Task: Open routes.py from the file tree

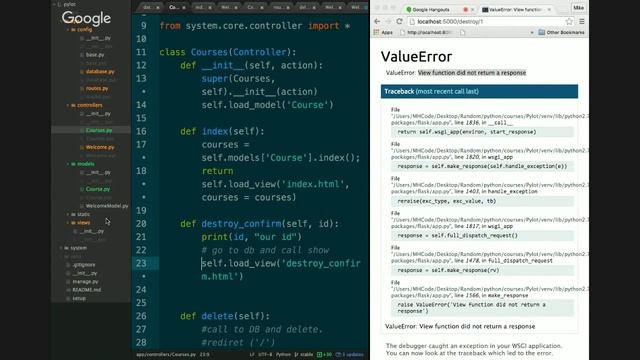Action: click(x=94, y=88)
